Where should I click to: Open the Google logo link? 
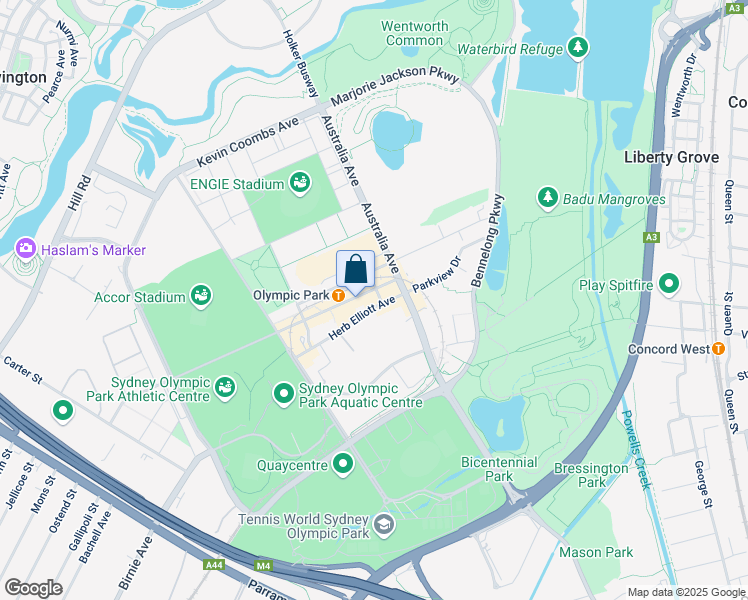pyautogui.click(x=33, y=588)
